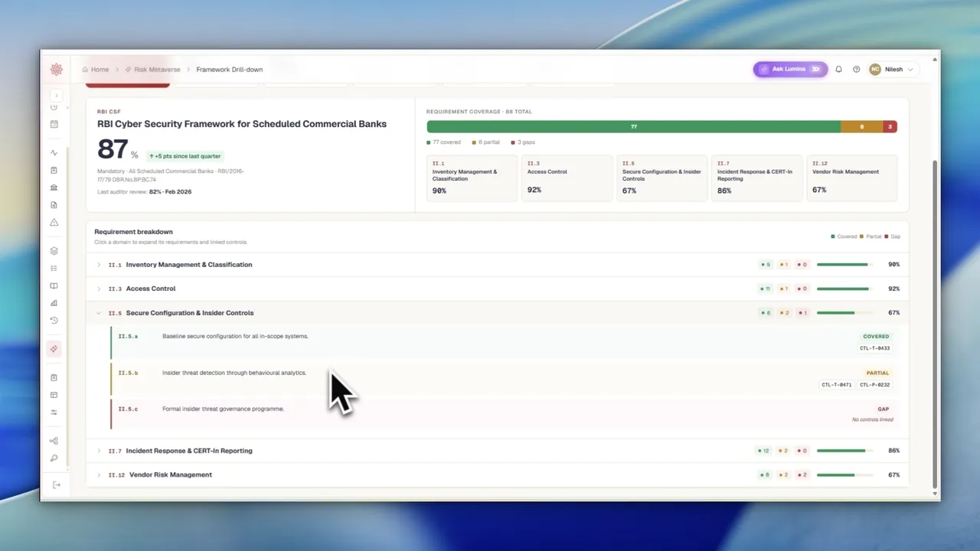
Task: Open the activity pulse icon in sidebar
Action: point(54,152)
